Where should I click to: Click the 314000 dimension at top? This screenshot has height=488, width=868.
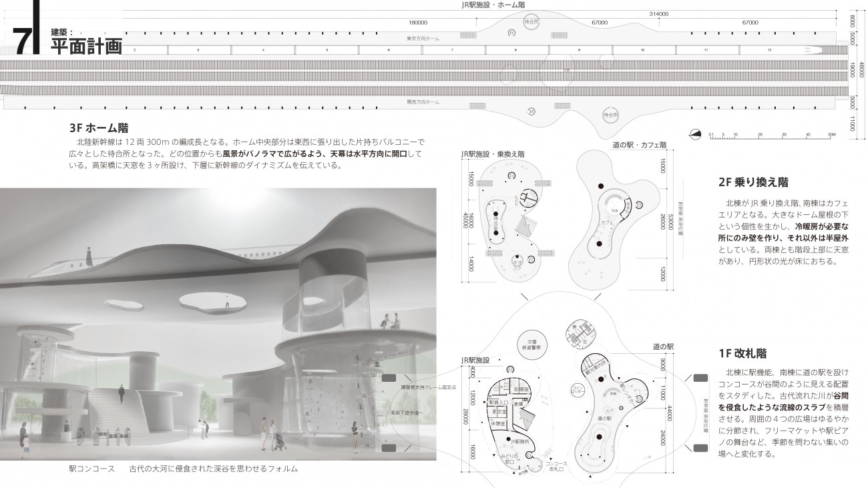point(660,13)
